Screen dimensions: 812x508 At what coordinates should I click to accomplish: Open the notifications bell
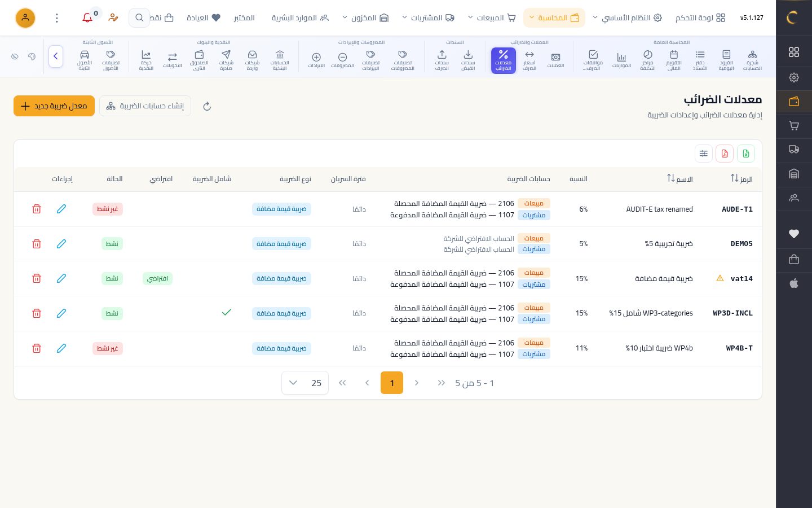[87, 18]
